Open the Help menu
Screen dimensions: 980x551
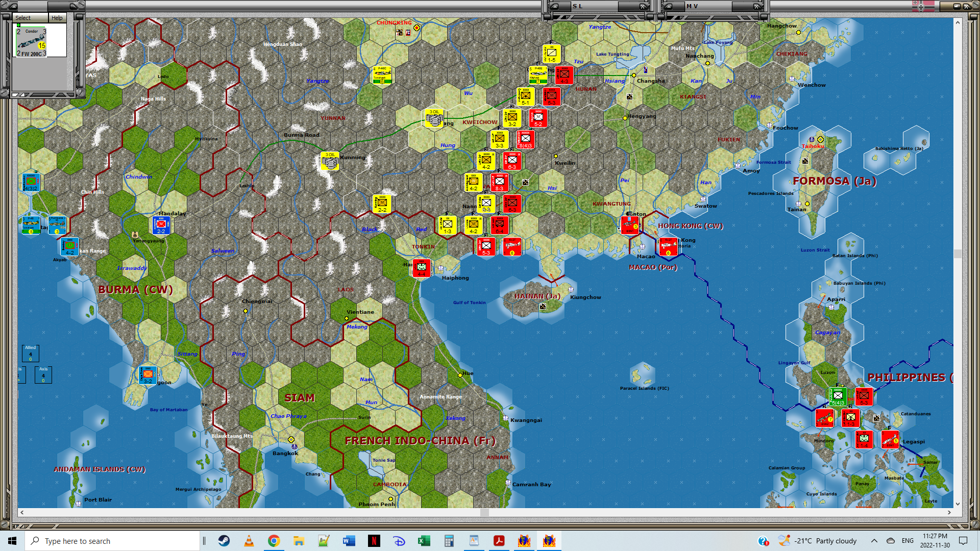(57, 18)
